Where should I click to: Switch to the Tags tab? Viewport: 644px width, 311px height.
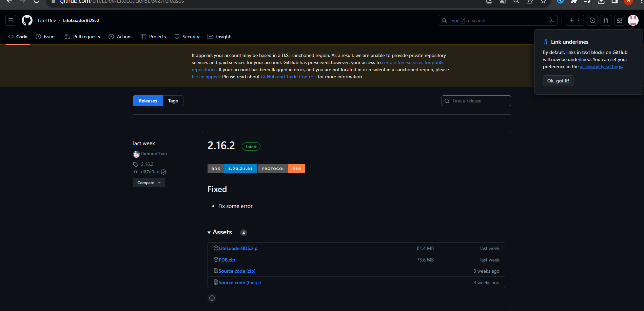tap(173, 101)
